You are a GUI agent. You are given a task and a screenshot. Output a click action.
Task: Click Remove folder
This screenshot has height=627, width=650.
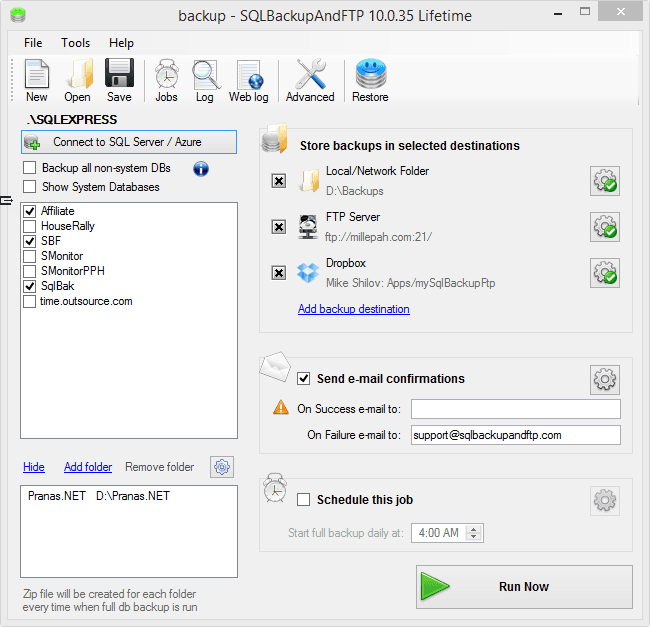click(160, 467)
